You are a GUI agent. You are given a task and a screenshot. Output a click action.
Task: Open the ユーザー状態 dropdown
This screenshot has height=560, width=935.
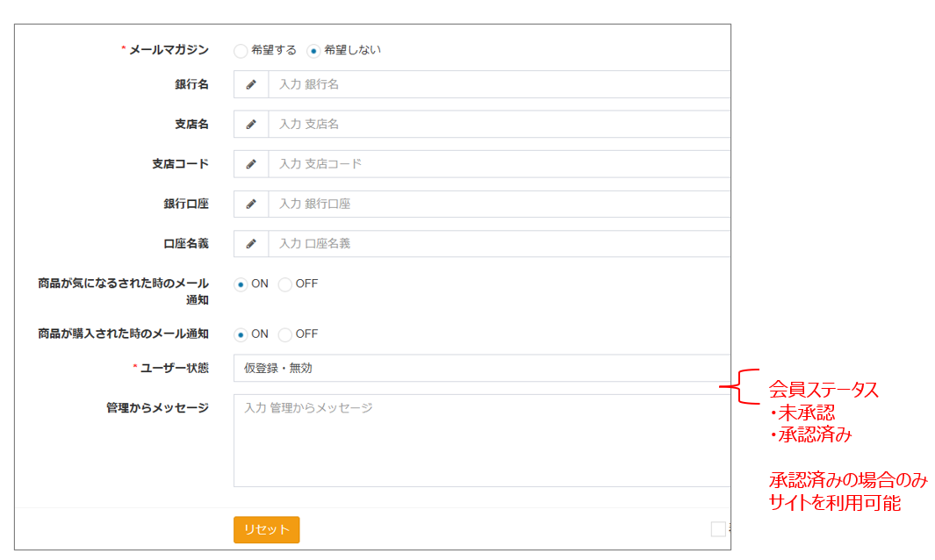tap(481, 369)
